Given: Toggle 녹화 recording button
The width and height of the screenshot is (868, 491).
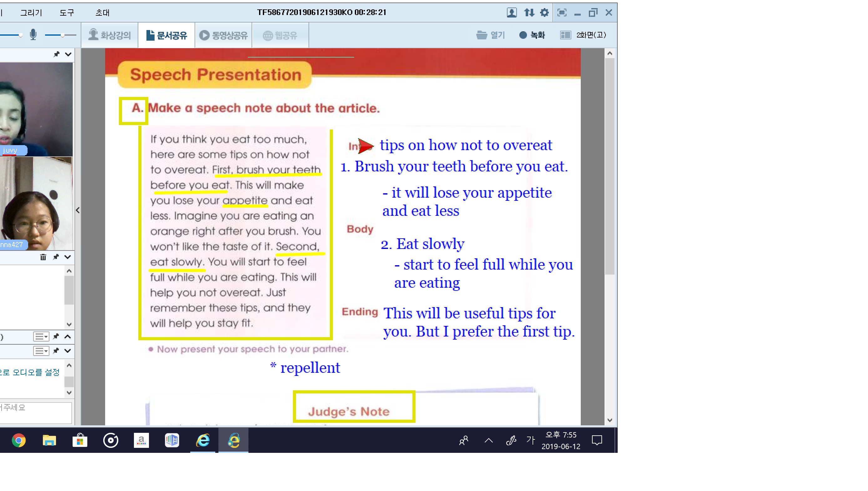Looking at the screenshot, I should pyautogui.click(x=532, y=35).
